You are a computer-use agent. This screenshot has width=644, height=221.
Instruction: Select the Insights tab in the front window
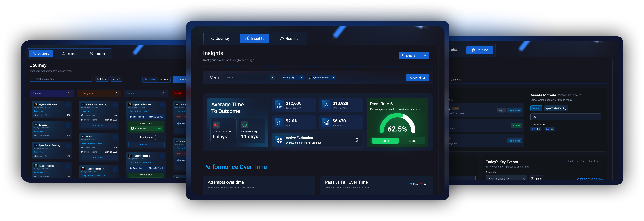254,39
